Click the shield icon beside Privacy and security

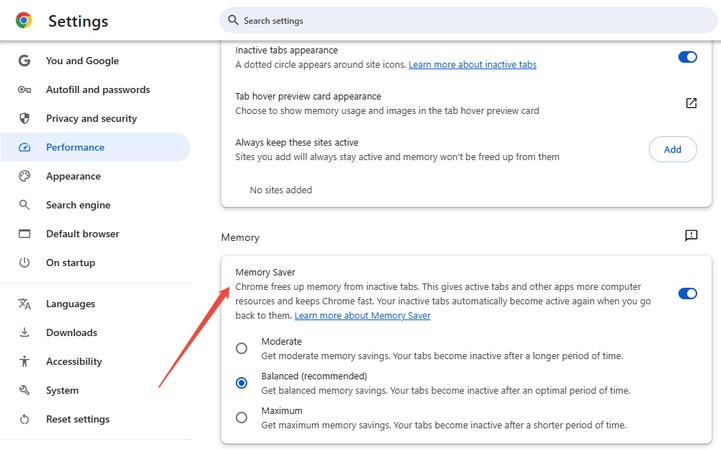(x=24, y=119)
